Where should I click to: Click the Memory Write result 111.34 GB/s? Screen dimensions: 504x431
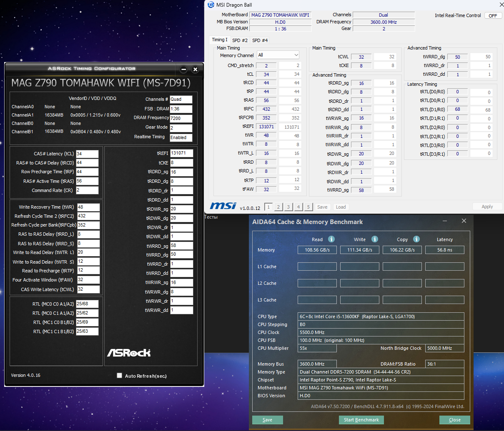click(x=360, y=250)
